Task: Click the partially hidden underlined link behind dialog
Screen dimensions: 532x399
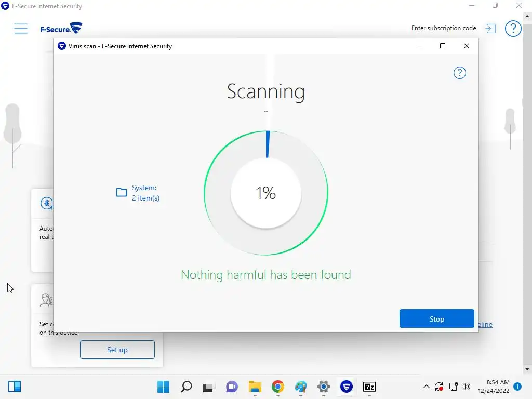Action: tap(486, 324)
